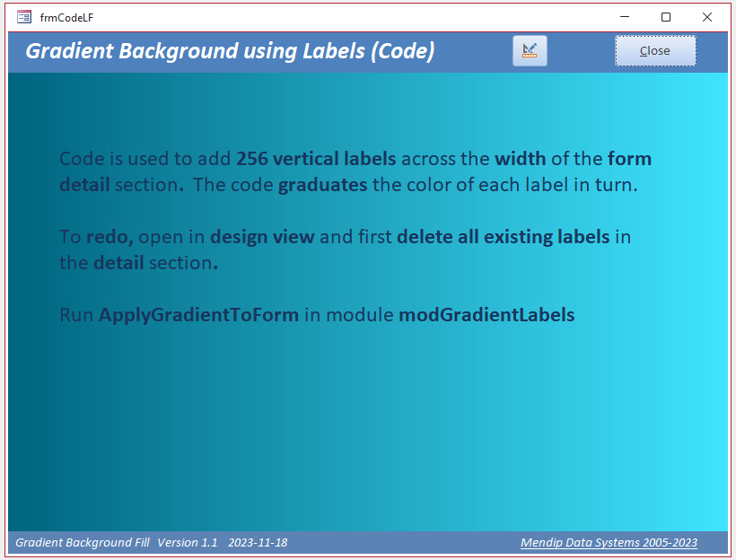Click footer text 'Gradient Background Fill'
736x560 pixels.
[x=83, y=543]
